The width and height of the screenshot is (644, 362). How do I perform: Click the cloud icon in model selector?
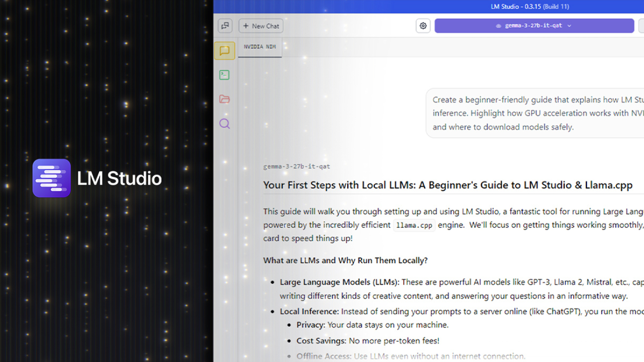[x=498, y=26]
